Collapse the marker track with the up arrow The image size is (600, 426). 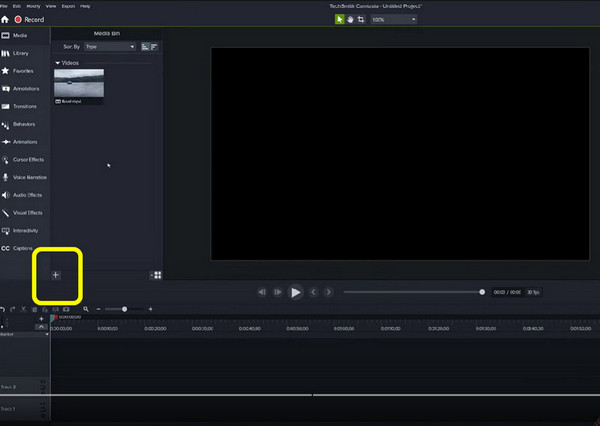coord(41,326)
